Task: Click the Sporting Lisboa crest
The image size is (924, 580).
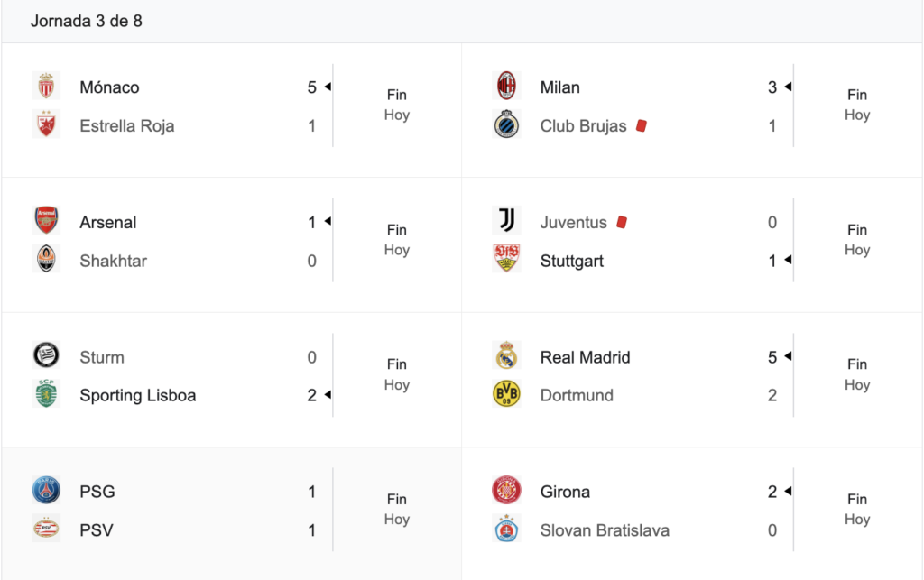Action: click(x=46, y=394)
